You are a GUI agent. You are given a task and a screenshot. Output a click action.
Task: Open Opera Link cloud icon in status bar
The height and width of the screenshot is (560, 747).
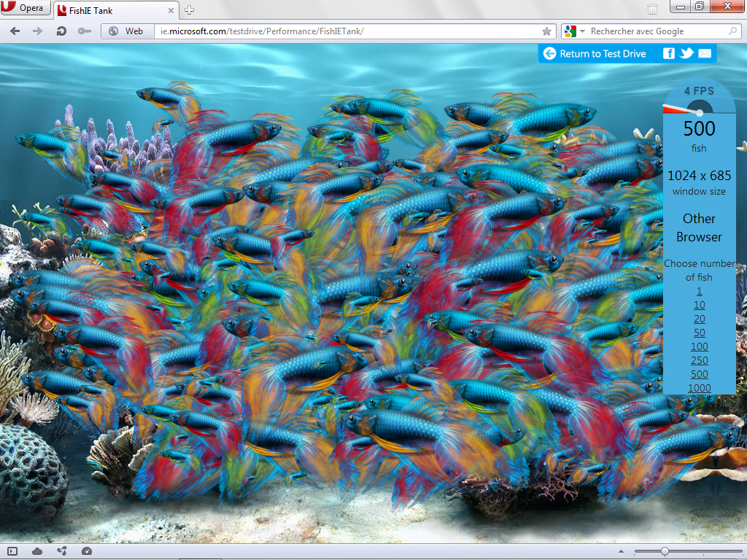point(37,551)
